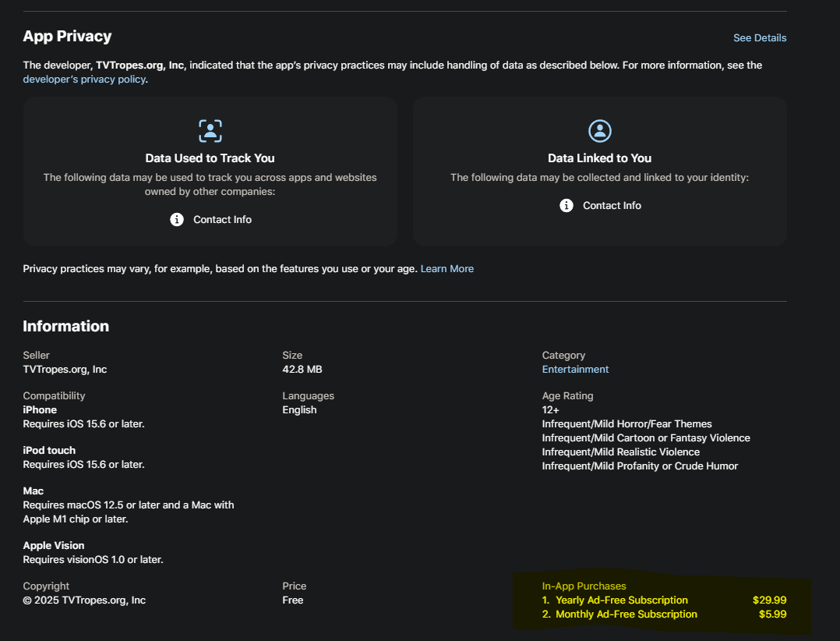This screenshot has width=840, height=641.
Task: Open the Entertainment category link
Action: pyautogui.click(x=575, y=370)
